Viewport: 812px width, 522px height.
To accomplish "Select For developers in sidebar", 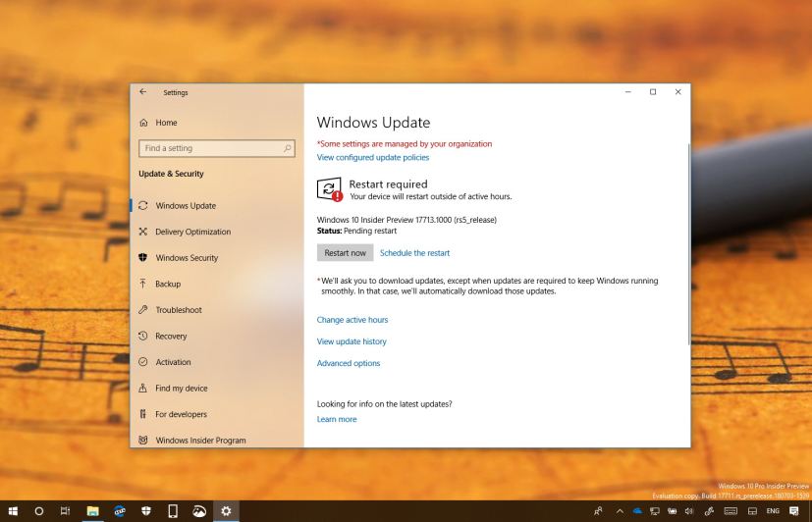I will 181,414.
